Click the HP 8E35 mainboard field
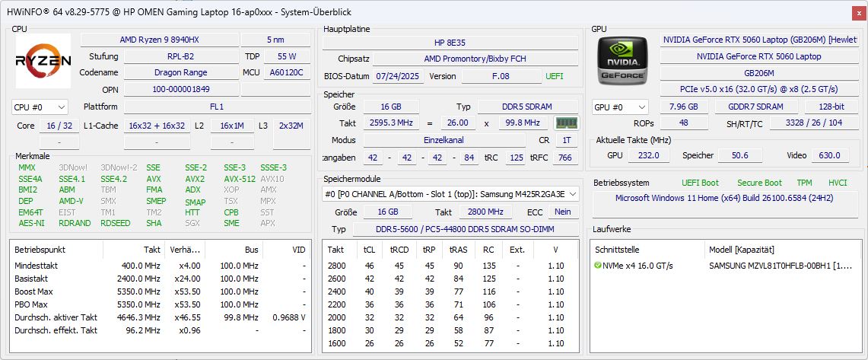 point(450,42)
